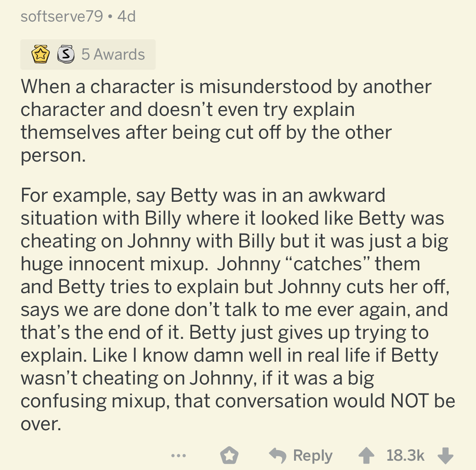Tap the paragraph starting "When a character"

[x=226, y=121]
